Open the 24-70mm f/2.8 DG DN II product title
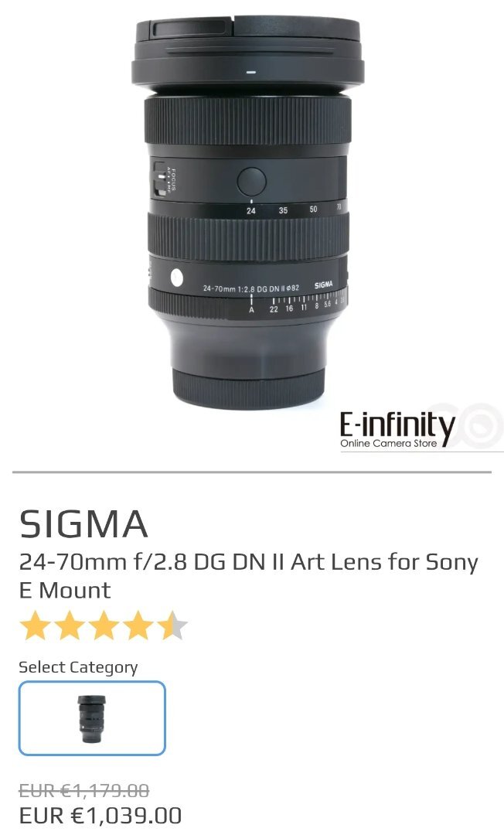The height and width of the screenshot is (835, 504). 249,576
